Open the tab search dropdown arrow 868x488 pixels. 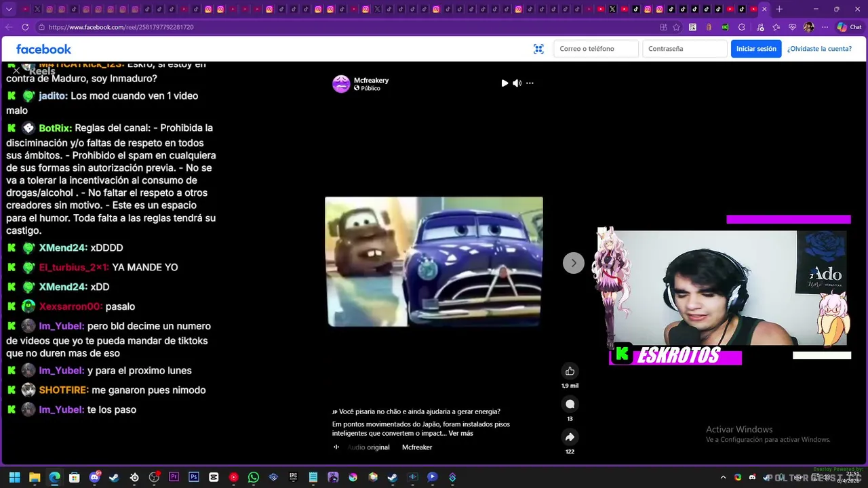coord(9,9)
